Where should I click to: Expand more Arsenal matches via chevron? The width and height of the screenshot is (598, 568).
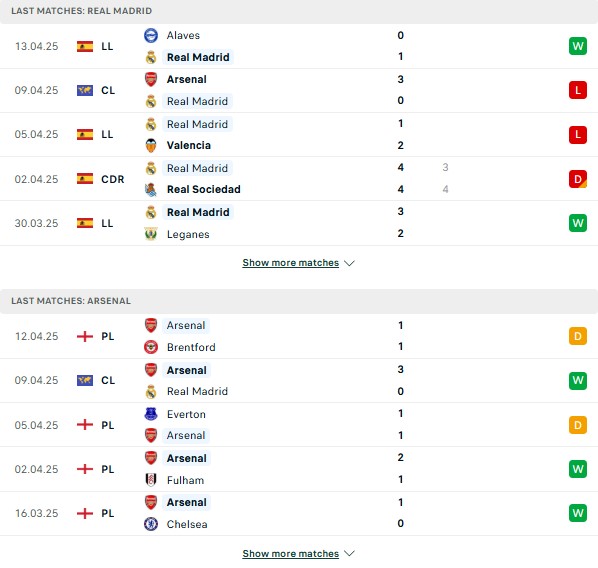tap(349, 554)
